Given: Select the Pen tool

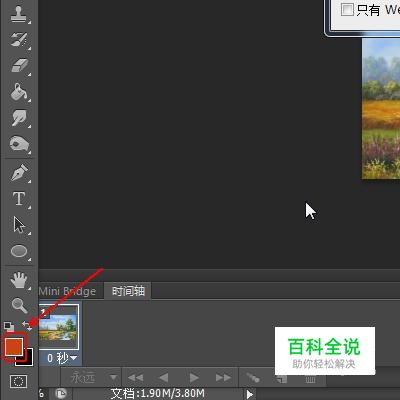Looking at the screenshot, I should pyautogui.click(x=19, y=173).
